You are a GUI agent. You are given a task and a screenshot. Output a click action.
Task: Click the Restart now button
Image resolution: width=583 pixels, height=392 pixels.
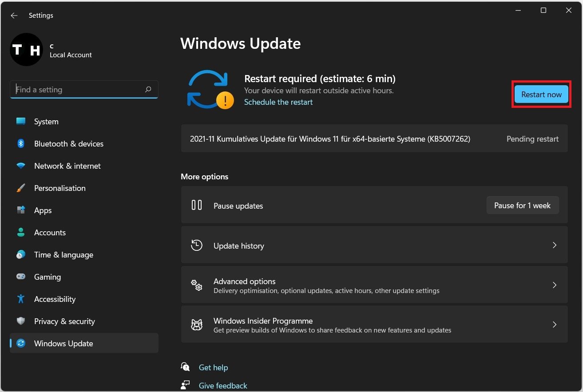(x=541, y=94)
